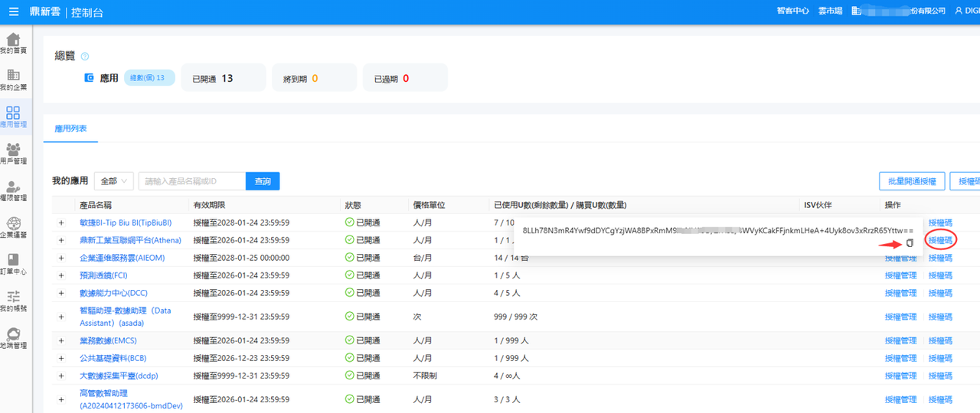Expand the 企業運維服務雲(AIEOM) row

pos(61,258)
